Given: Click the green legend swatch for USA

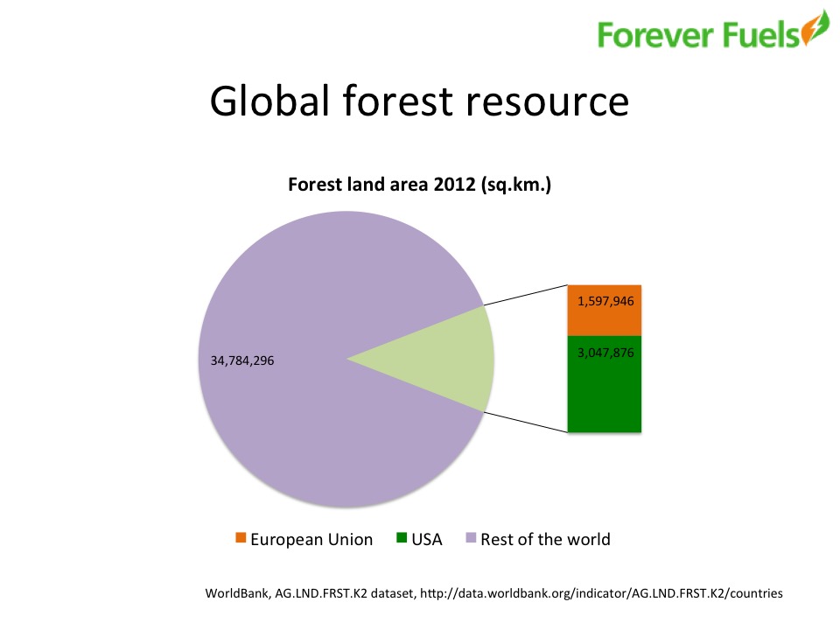Looking at the screenshot, I should 402,538.
